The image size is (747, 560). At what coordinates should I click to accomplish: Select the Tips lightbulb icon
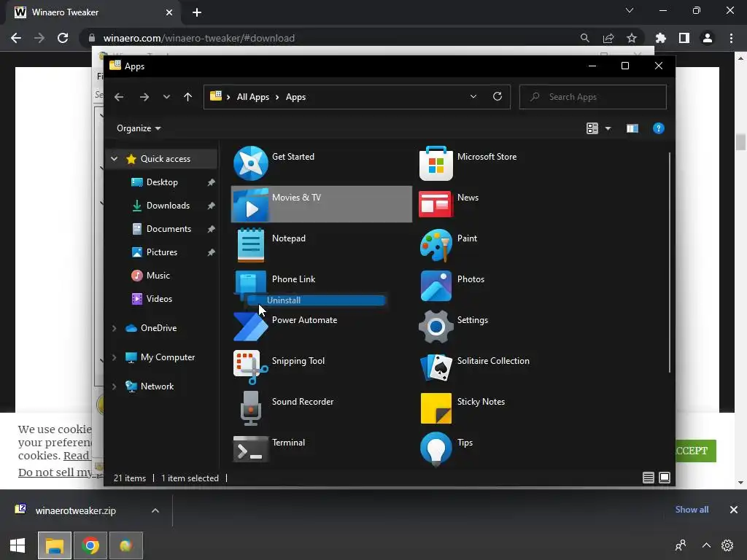[436, 449]
